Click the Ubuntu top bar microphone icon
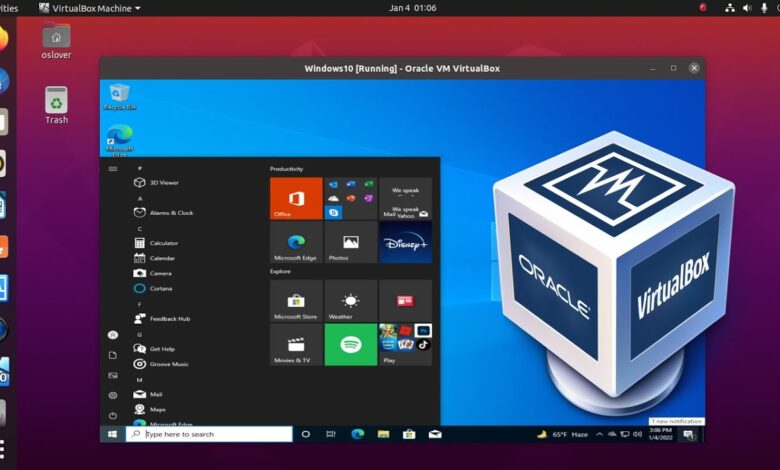 tap(764, 8)
